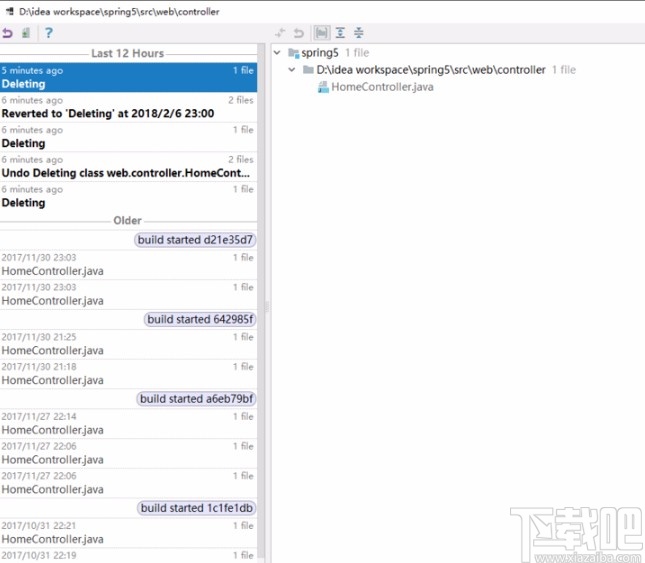The image size is (645, 563).
Task: Toggle the Group by Directory button
Action: click(322, 32)
